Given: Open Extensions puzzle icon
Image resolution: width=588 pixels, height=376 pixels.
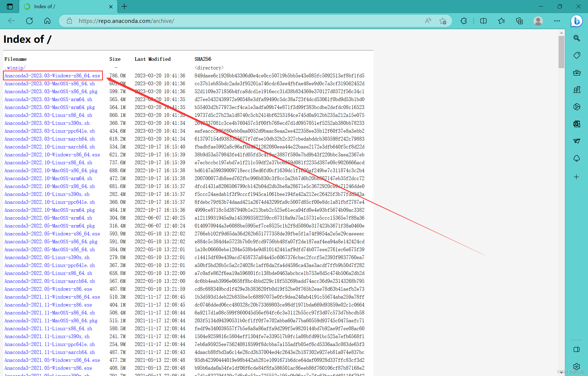Looking at the screenshot, I should (464, 21).
